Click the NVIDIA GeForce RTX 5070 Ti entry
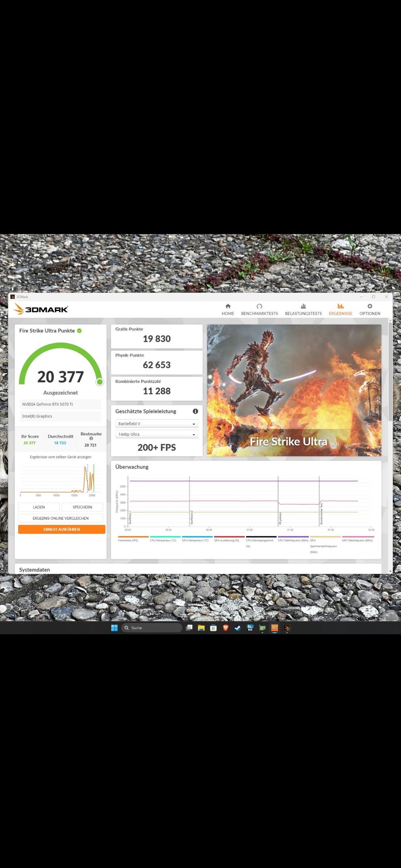Image resolution: width=401 pixels, height=868 pixels. [61, 404]
